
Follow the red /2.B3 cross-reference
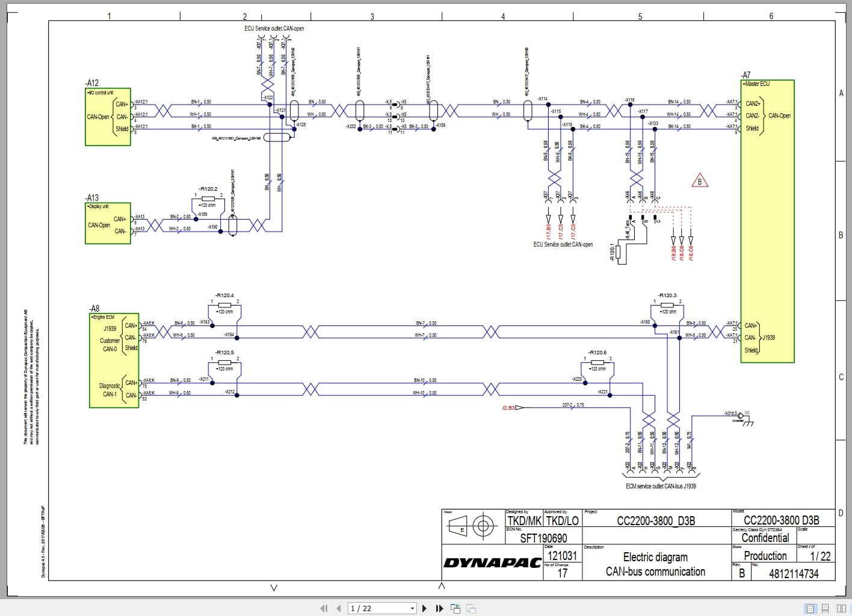[x=508, y=408]
